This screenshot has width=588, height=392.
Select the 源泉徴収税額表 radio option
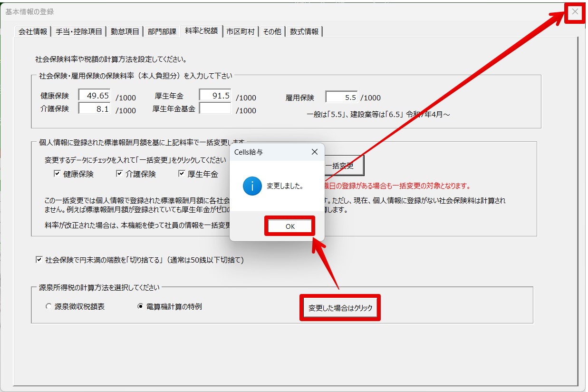[48, 307]
